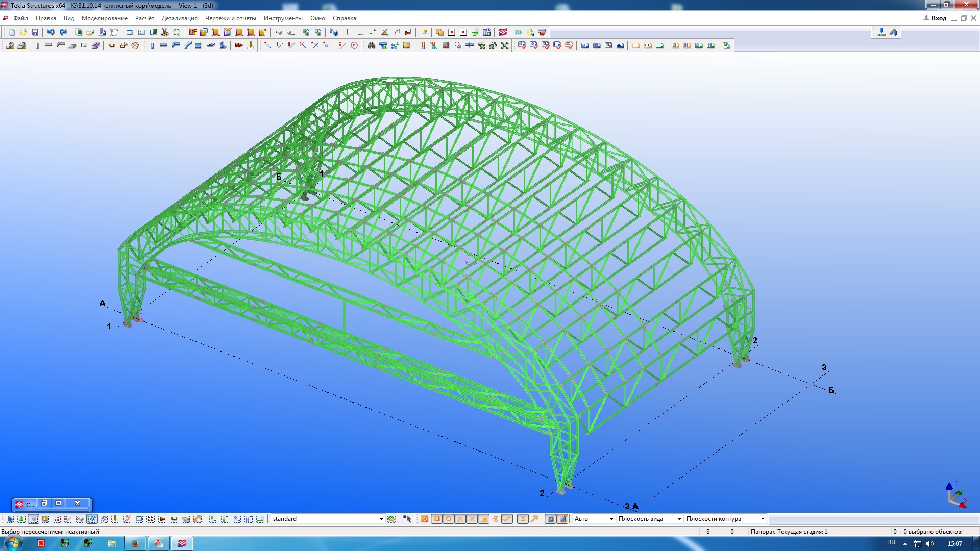980x551 pixels.
Task: Click the Вход sign-in button
Action: [935, 18]
